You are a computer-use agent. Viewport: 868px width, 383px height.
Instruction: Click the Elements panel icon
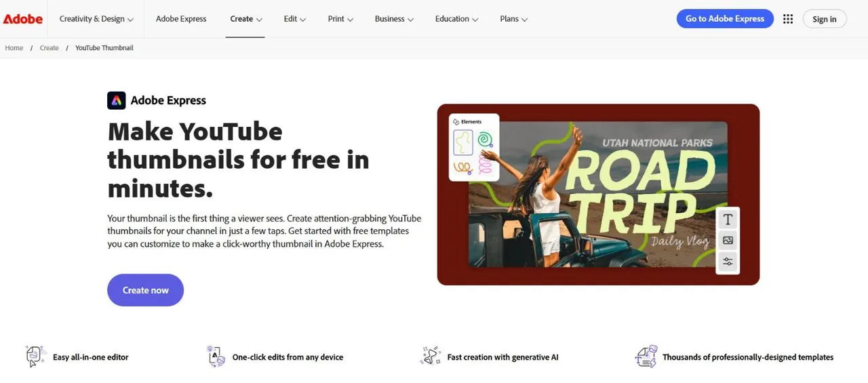[456, 122]
